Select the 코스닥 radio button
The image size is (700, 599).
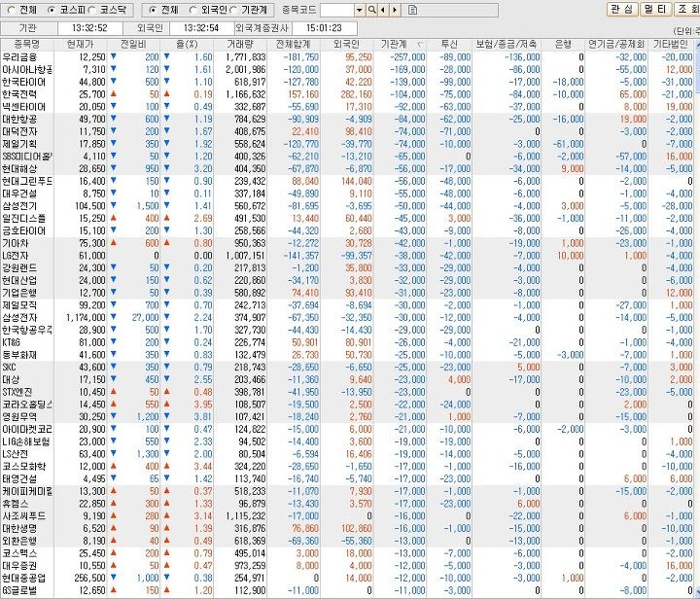(92, 10)
